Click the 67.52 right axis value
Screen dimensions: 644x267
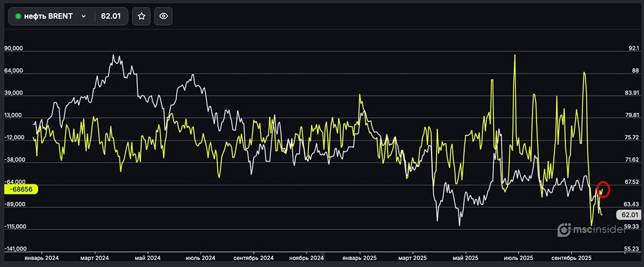[632, 182]
